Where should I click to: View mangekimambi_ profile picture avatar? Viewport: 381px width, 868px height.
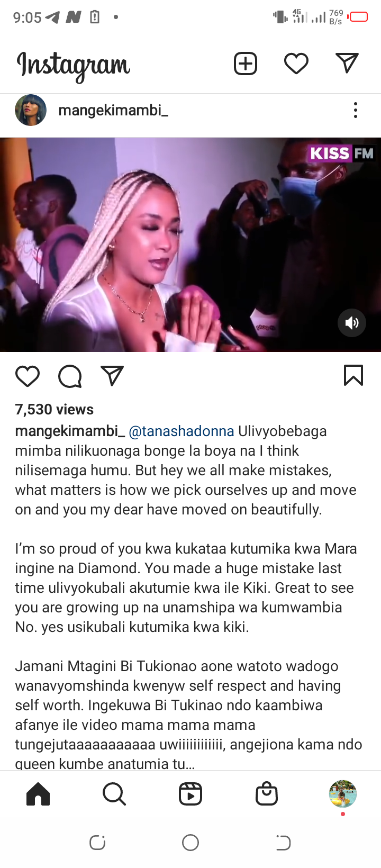[x=31, y=110]
